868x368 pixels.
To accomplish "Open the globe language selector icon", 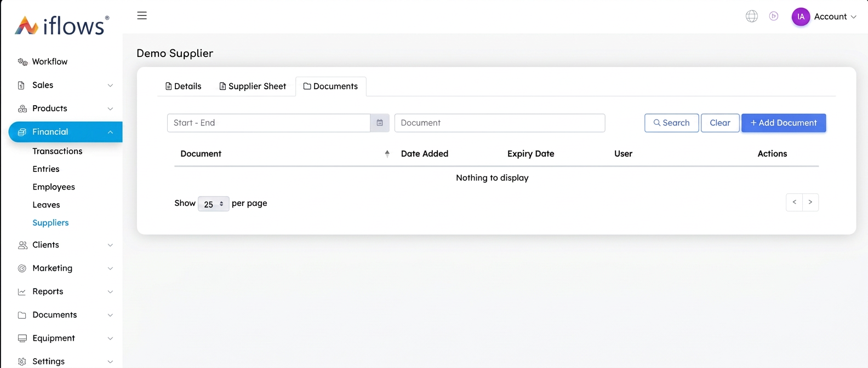I will (752, 16).
